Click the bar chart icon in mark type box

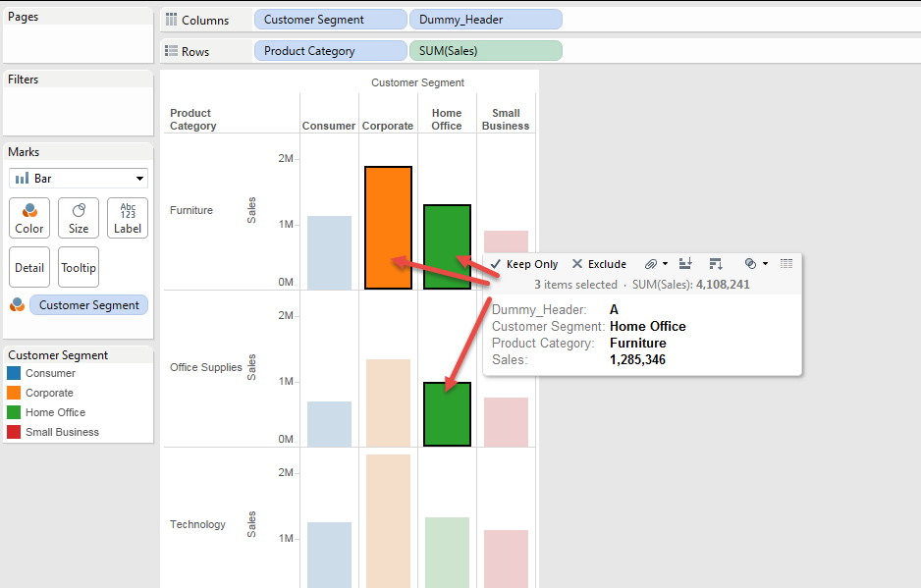click(x=23, y=178)
